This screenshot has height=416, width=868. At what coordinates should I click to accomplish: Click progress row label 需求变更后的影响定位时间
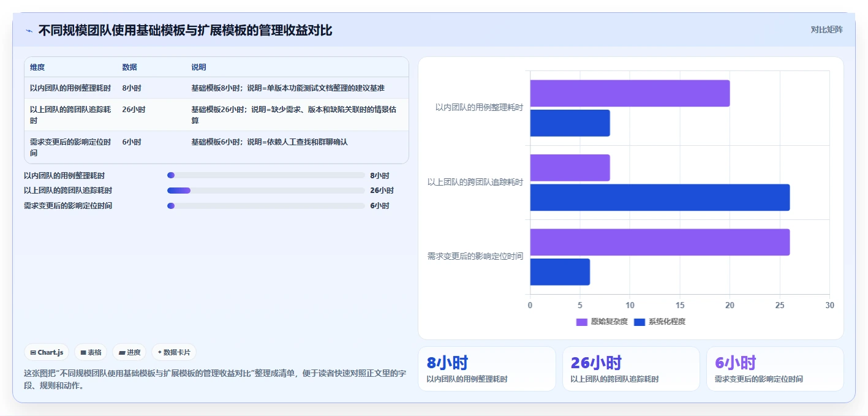(68, 206)
